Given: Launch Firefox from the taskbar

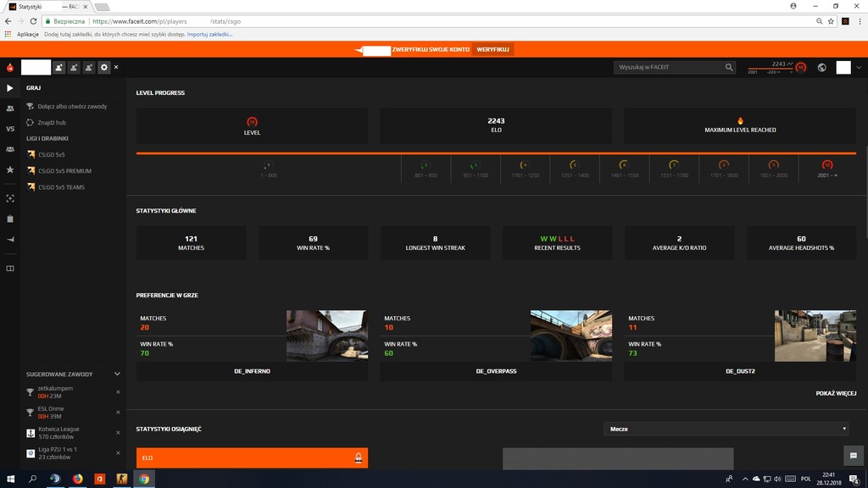Looking at the screenshot, I should click(77, 479).
